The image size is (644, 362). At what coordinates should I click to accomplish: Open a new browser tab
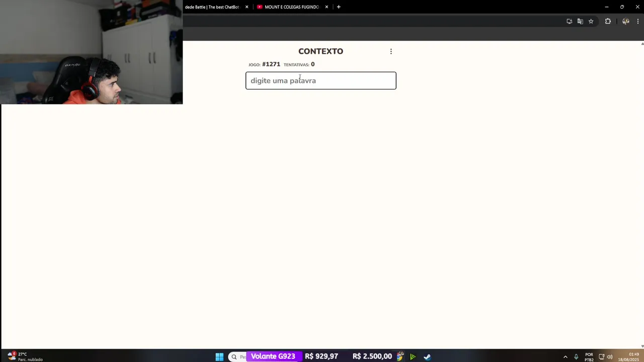(339, 7)
